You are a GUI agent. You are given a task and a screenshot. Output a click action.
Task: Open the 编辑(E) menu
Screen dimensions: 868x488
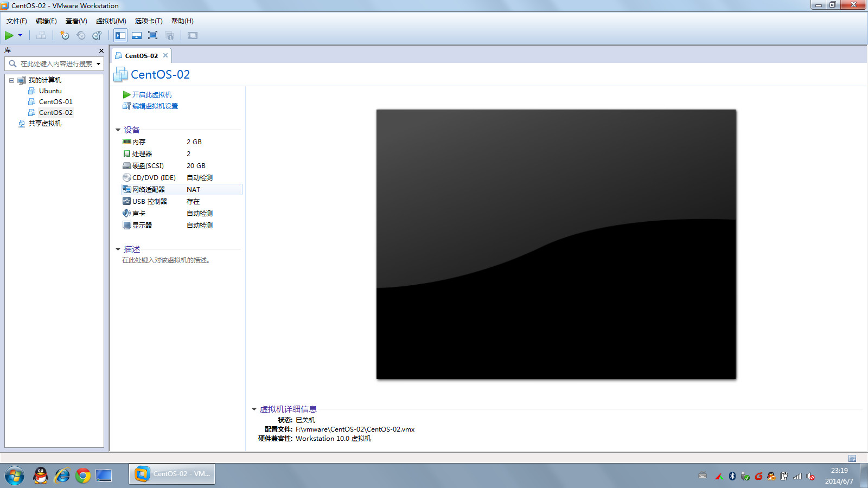[46, 21]
